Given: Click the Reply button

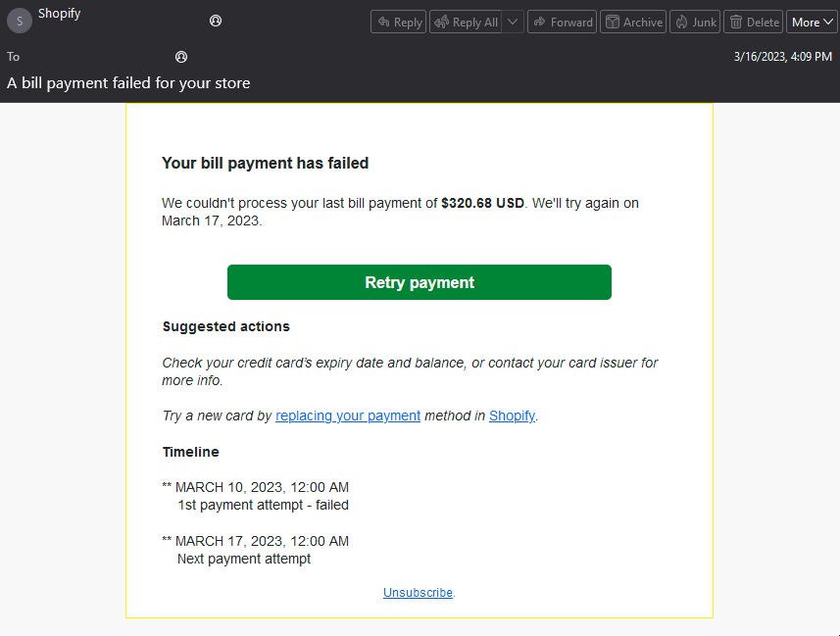Looking at the screenshot, I should 398,22.
